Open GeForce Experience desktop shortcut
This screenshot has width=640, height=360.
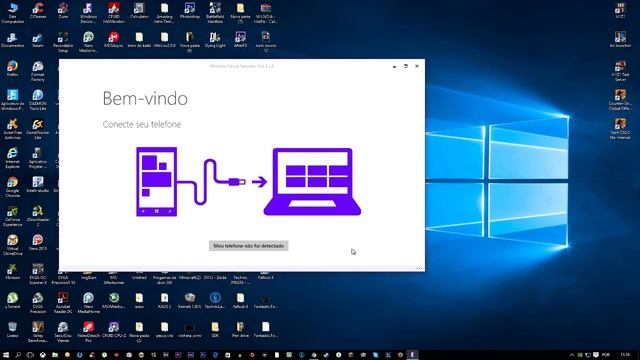coord(13,216)
